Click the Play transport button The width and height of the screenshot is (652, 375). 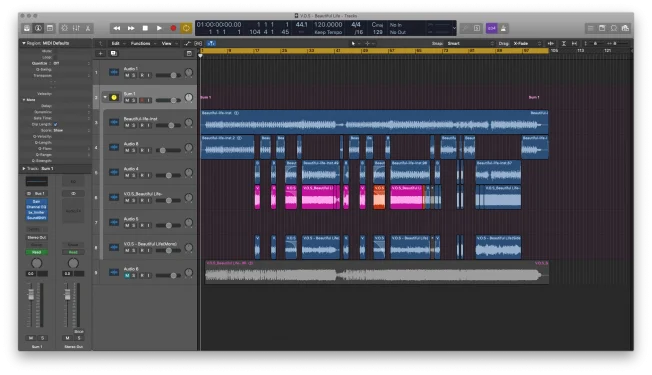coord(159,28)
